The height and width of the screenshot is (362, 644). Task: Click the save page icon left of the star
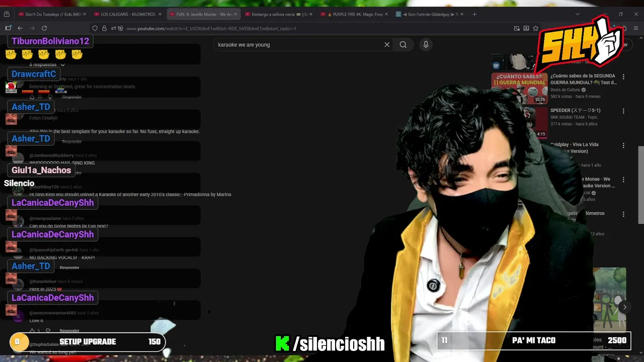[x=526, y=29]
